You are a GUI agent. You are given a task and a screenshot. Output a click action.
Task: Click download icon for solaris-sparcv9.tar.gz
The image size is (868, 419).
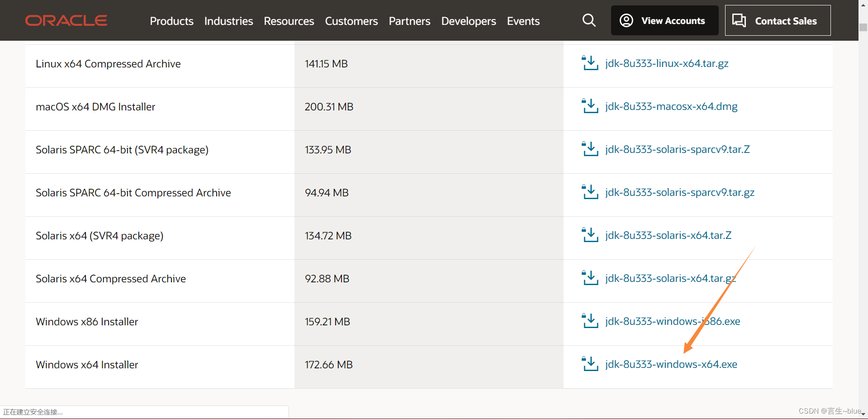(590, 192)
